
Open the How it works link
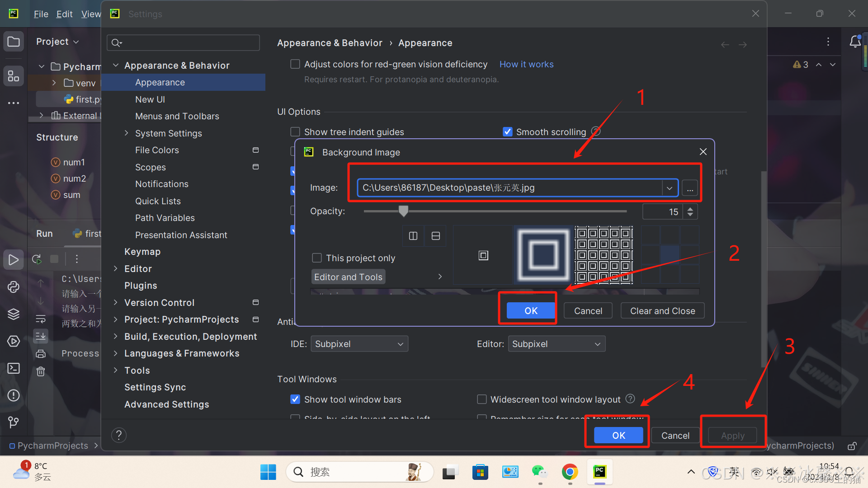tap(526, 64)
